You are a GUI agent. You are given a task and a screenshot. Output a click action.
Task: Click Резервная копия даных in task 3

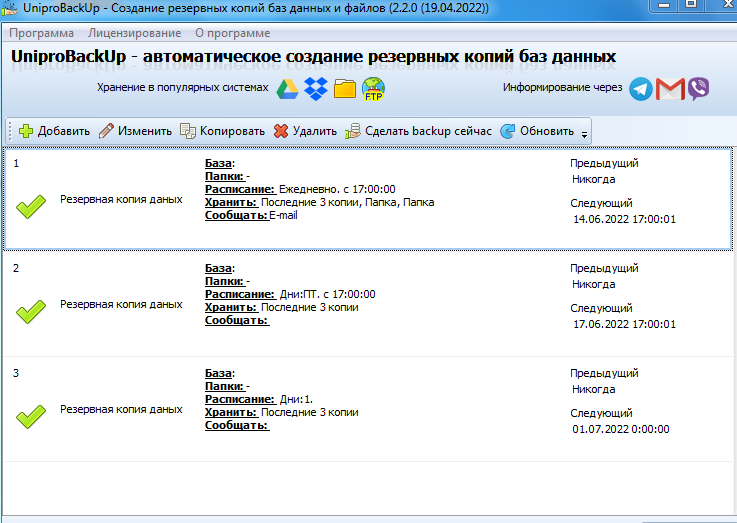click(x=121, y=409)
